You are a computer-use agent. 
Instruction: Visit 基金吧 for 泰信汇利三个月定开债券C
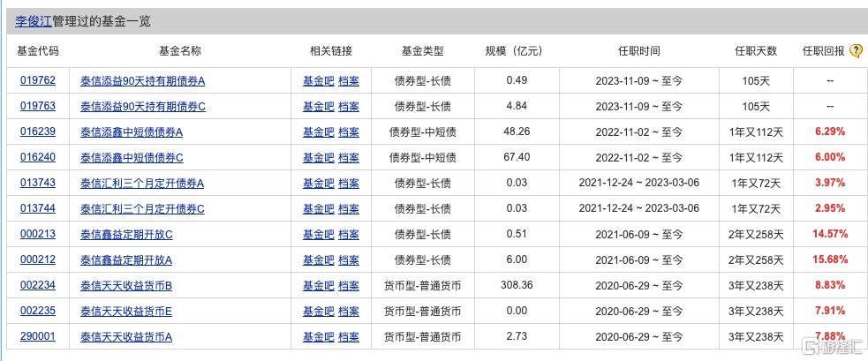[318, 208]
